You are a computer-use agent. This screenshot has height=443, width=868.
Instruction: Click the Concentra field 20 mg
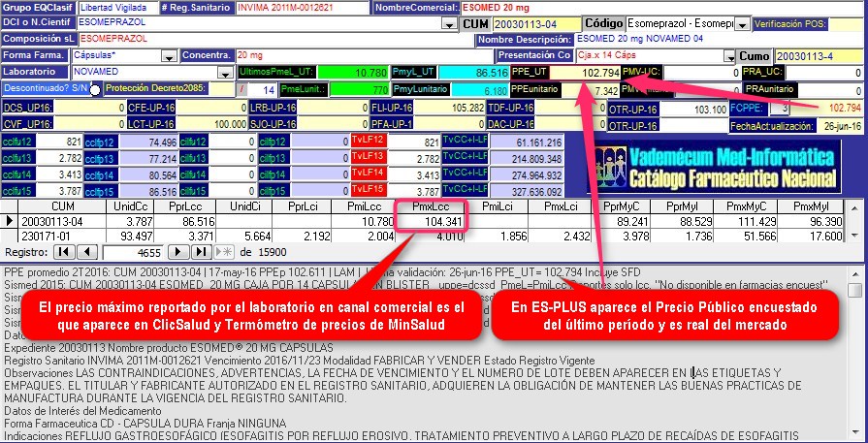[x=363, y=56]
